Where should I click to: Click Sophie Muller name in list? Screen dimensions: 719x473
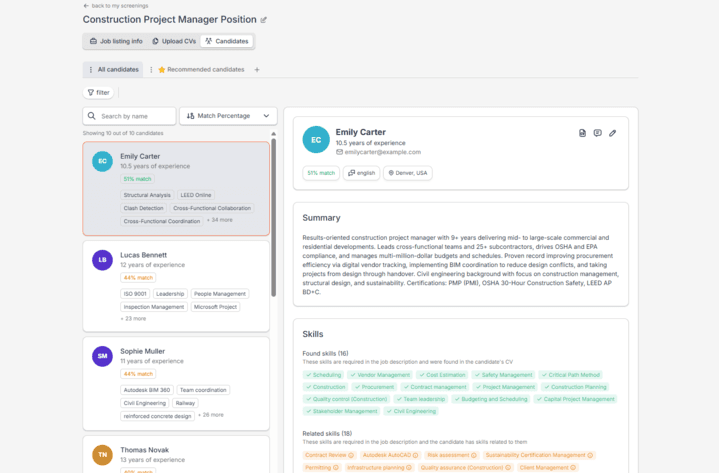click(143, 351)
